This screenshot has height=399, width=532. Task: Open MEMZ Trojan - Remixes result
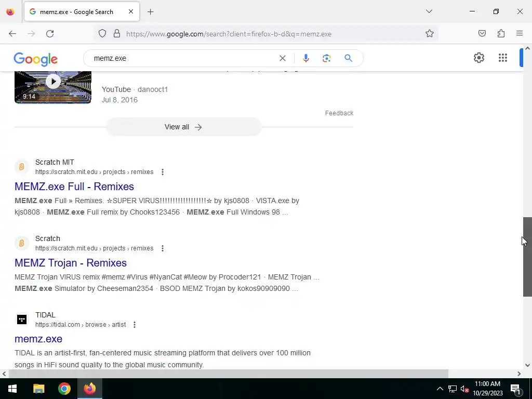pos(71,262)
